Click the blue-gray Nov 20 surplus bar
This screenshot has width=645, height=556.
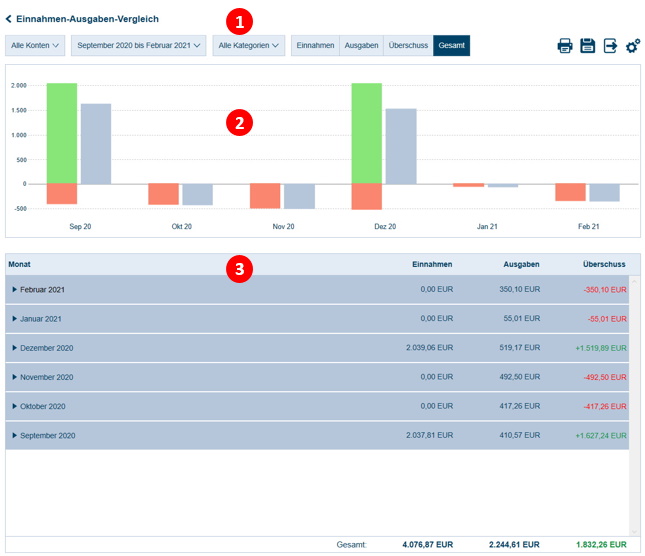299,197
